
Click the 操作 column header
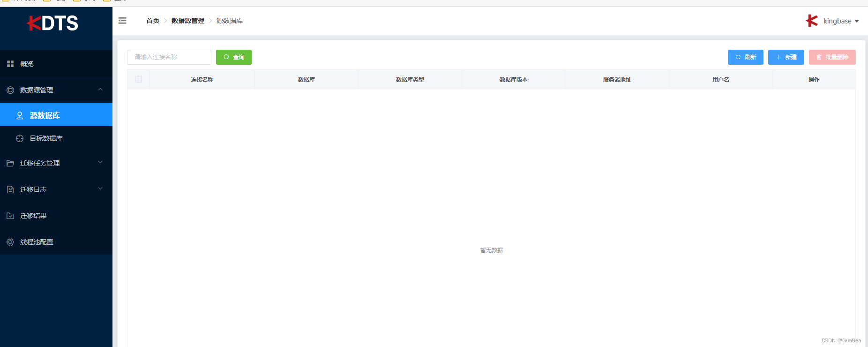[x=814, y=80]
